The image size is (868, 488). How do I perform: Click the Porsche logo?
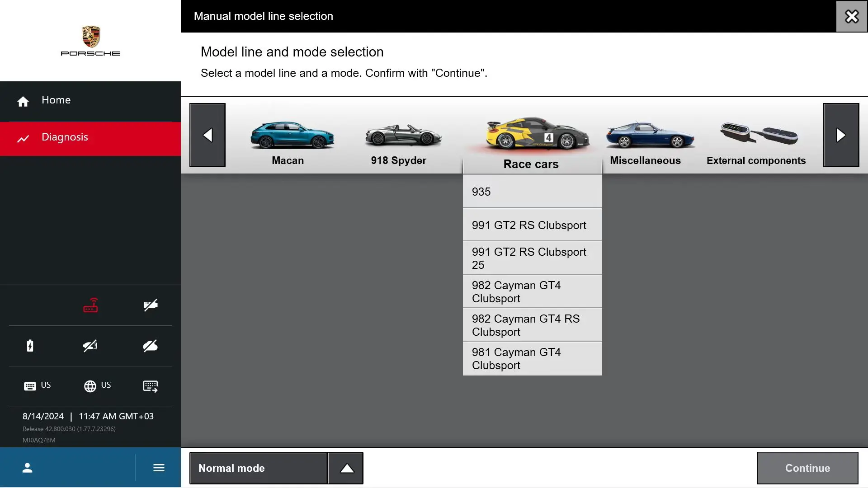point(90,41)
